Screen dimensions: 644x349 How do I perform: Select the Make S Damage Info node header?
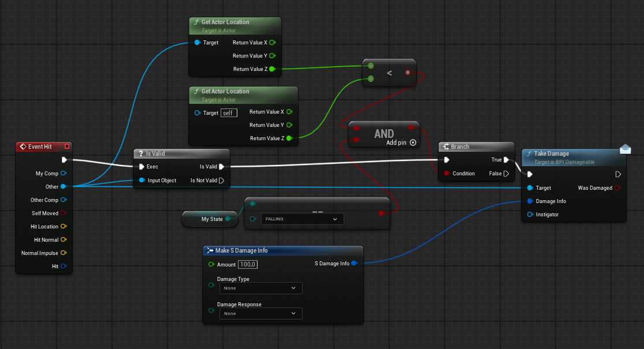[283, 250]
